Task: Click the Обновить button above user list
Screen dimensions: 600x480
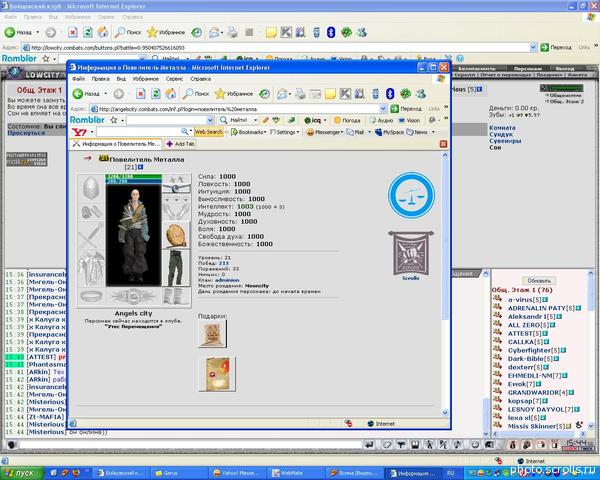Action: (539, 281)
